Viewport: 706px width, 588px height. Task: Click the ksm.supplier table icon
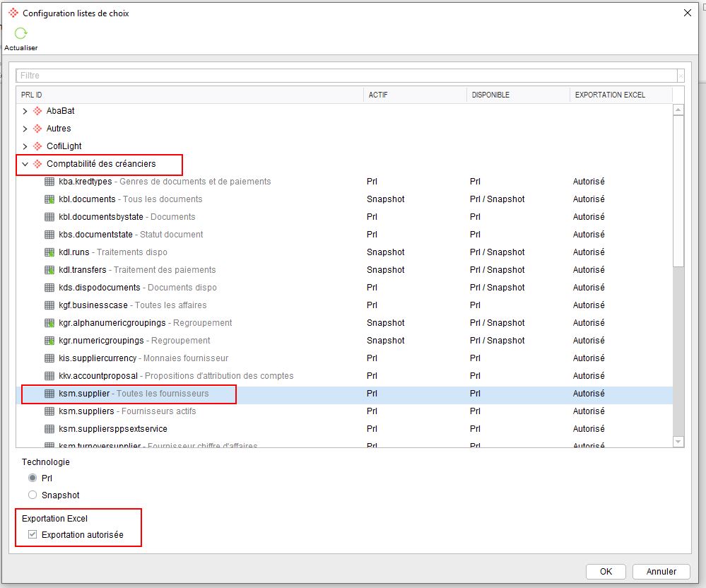(x=49, y=394)
